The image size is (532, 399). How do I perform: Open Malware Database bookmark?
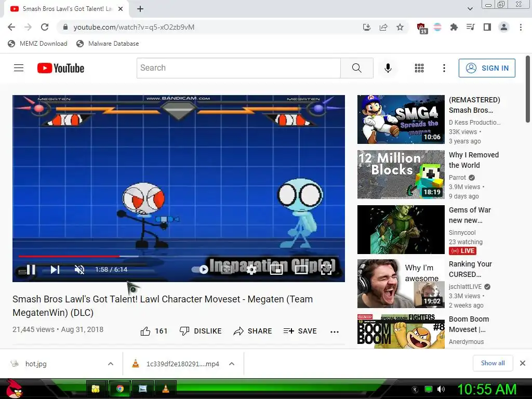(108, 44)
